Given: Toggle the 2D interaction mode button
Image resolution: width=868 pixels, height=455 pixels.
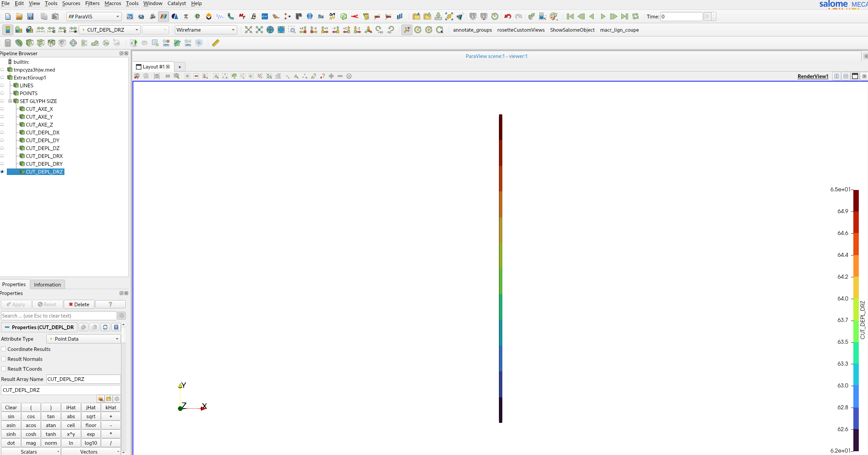Looking at the screenshot, I should coord(168,76).
